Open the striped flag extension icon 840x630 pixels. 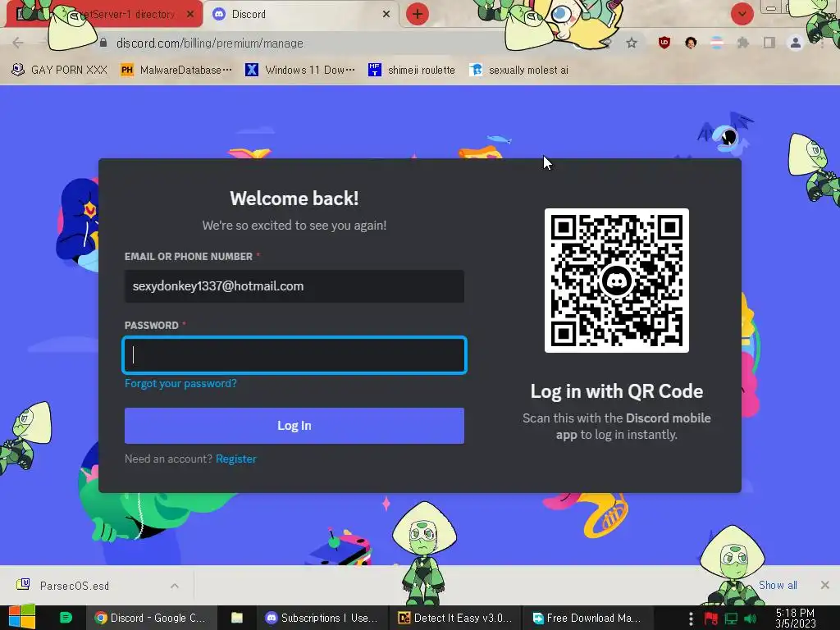click(717, 43)
